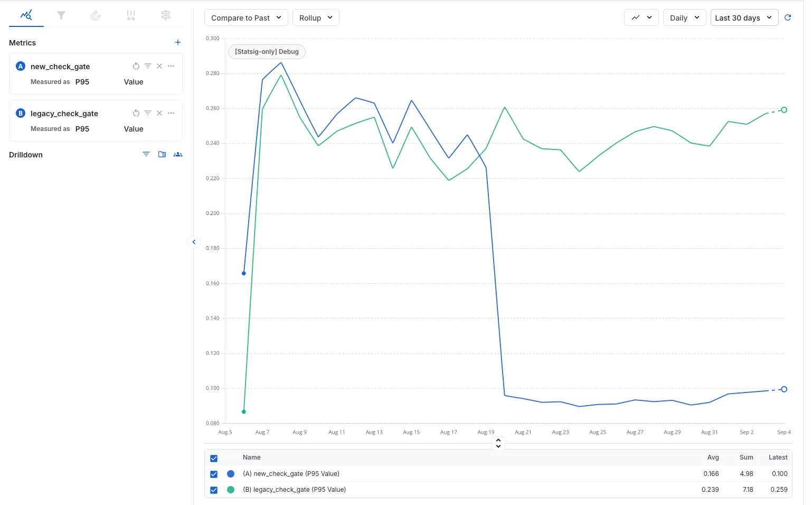Change P95 aggregation for new_check_gate
Screen dimensions: 812x505
[82, 82]
